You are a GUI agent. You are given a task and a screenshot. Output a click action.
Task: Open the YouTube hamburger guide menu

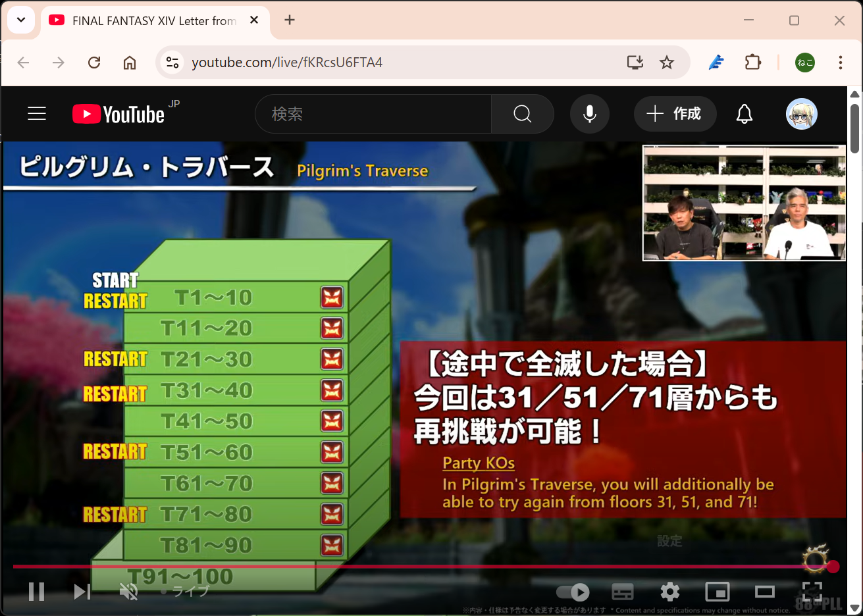pyautogui.click(x=37, y=114)
